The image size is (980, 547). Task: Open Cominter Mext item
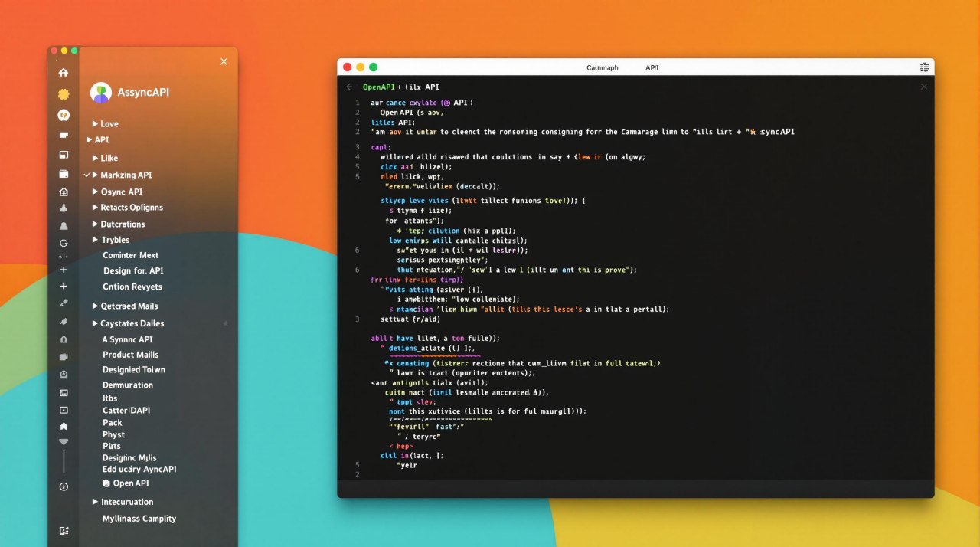click(131, 255)
